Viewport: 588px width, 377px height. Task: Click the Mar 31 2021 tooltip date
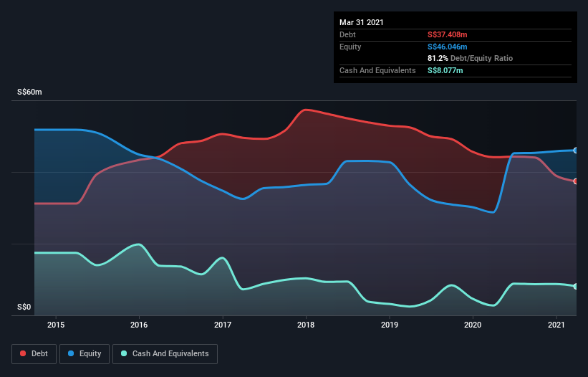point(362,22)
